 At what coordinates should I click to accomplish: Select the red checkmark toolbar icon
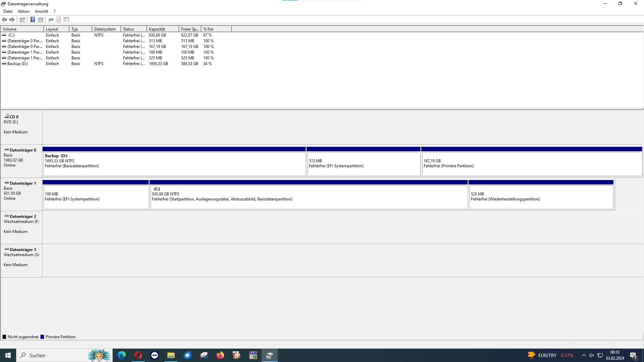59,19
